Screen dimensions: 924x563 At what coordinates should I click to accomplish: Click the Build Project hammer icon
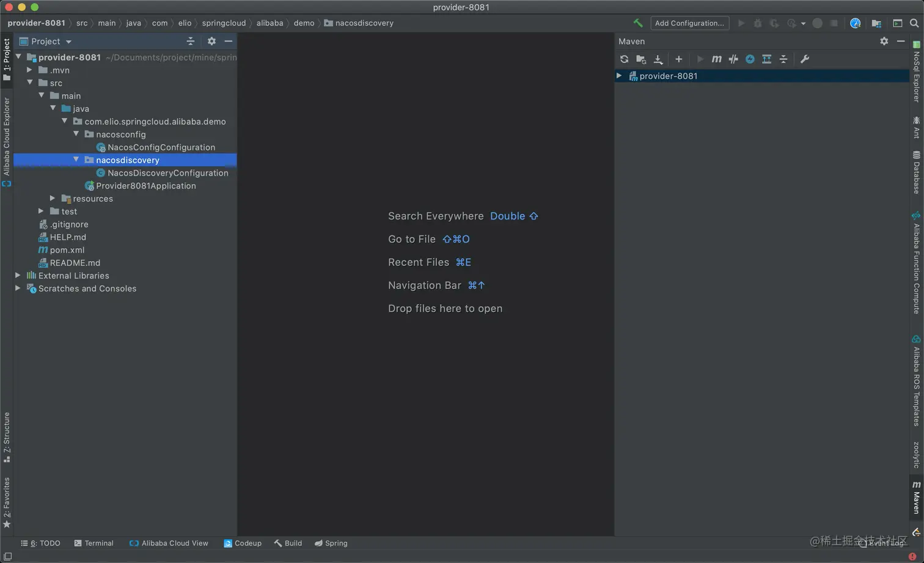638,23
